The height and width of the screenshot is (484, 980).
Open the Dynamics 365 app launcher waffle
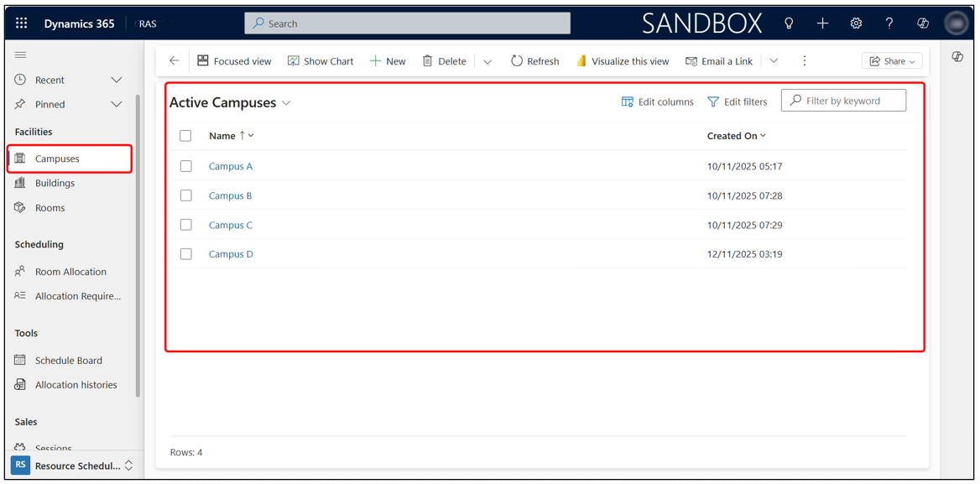[x=22, y=23]
